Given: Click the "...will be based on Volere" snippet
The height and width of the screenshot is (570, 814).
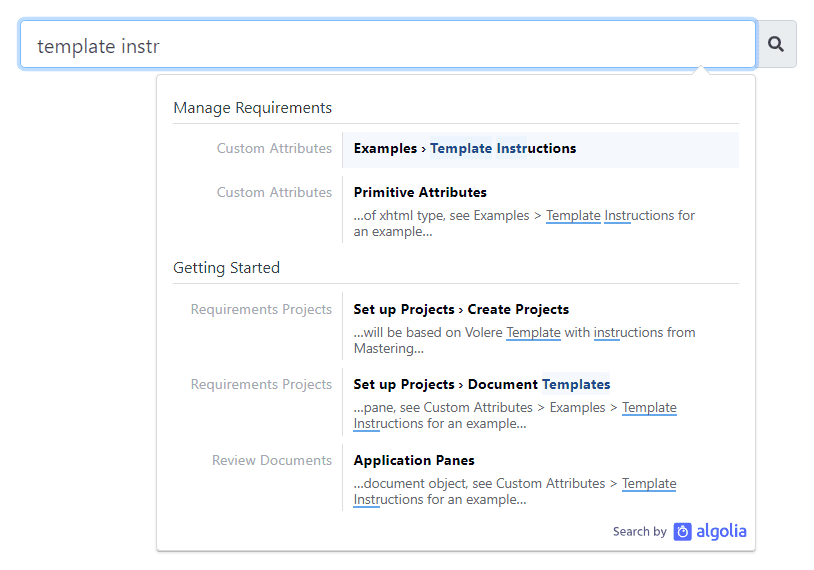Looking at the screenshot, I should pyautogui.click(x=524, y=340).
